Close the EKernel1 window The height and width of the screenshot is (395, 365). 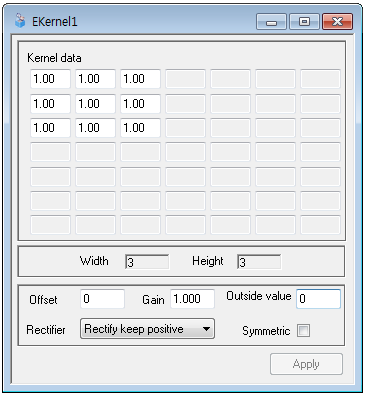click(337, 22)
